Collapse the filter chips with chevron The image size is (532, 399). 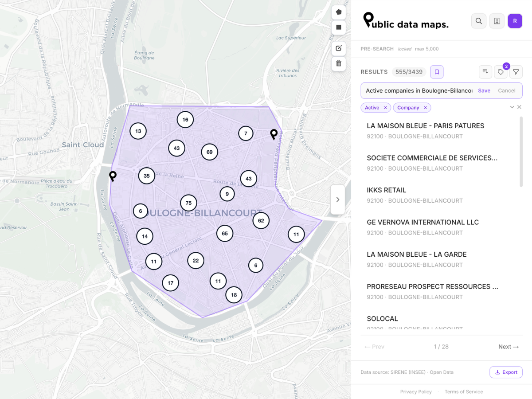point(512,107)
